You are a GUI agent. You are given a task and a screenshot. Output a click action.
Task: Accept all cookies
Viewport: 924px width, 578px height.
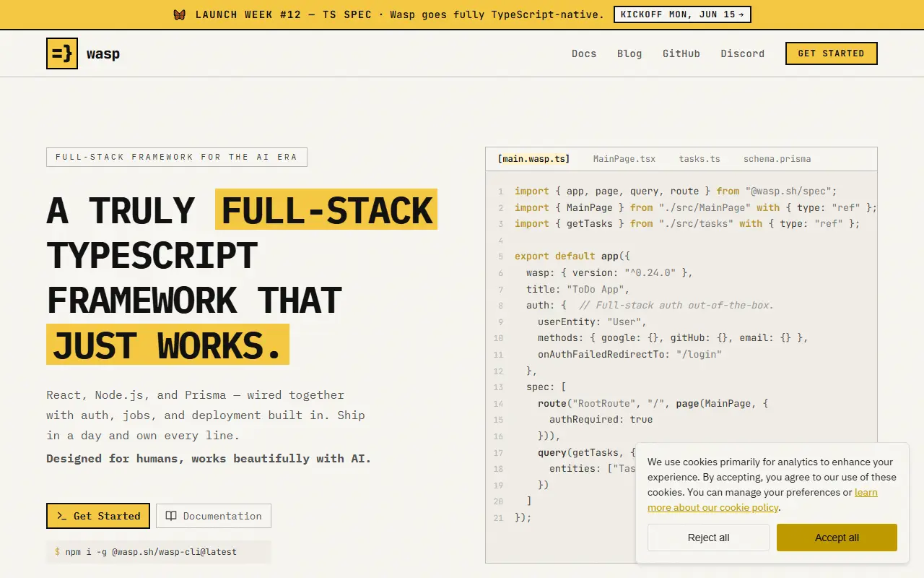(837, 538)
